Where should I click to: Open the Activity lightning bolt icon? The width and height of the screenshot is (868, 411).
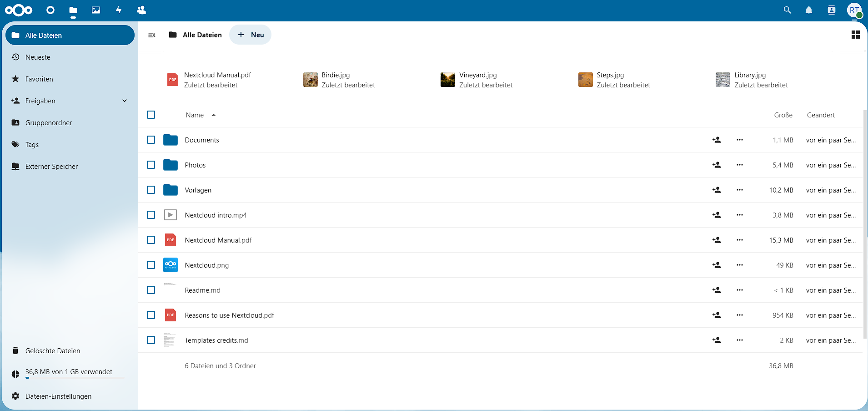coord(119,10)
